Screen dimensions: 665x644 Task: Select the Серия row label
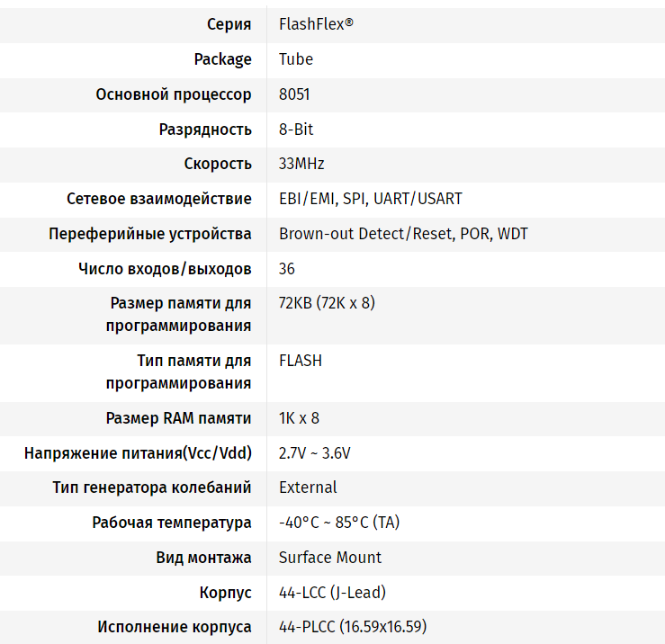(229, 24)
